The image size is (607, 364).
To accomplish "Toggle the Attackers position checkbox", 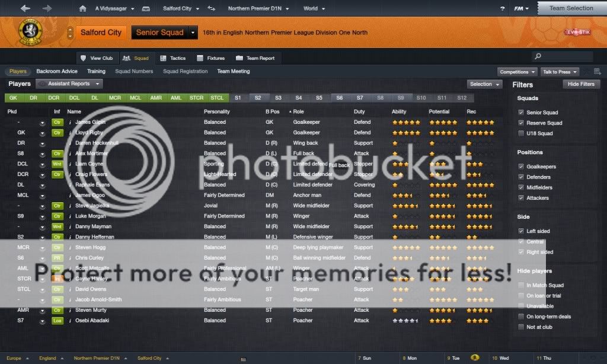I will [521, 198].
